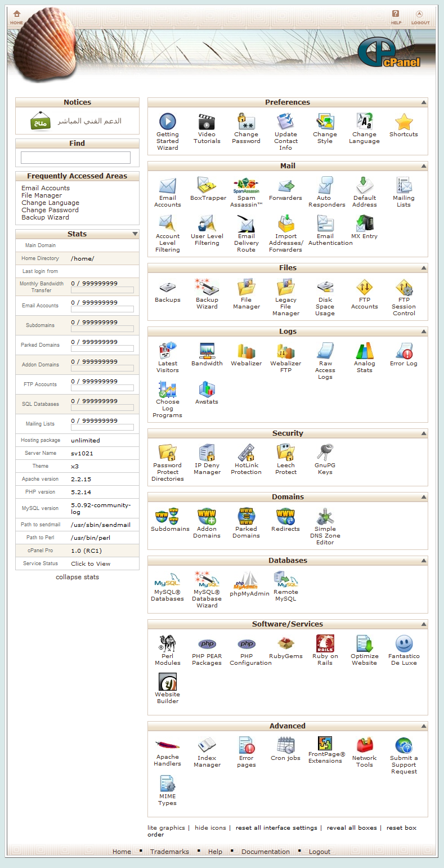
Task: Open Latest Visitors log
Action: click(168, 351)
